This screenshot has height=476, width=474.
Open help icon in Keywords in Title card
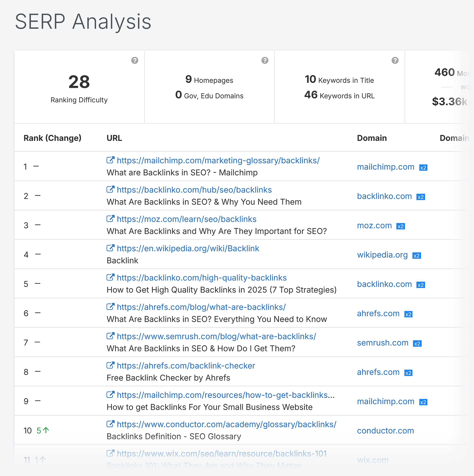395,60
